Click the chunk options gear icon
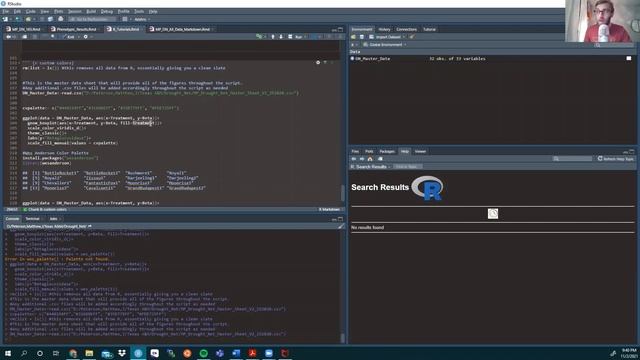The height and width of the screenshot is (360, 640). coord(318,62)
